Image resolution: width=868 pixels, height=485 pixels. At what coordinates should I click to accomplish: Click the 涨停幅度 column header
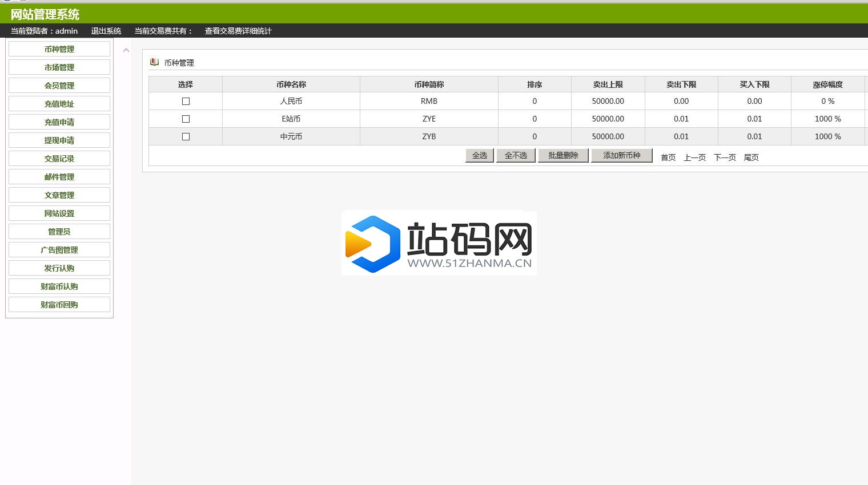tap(828, 84)
